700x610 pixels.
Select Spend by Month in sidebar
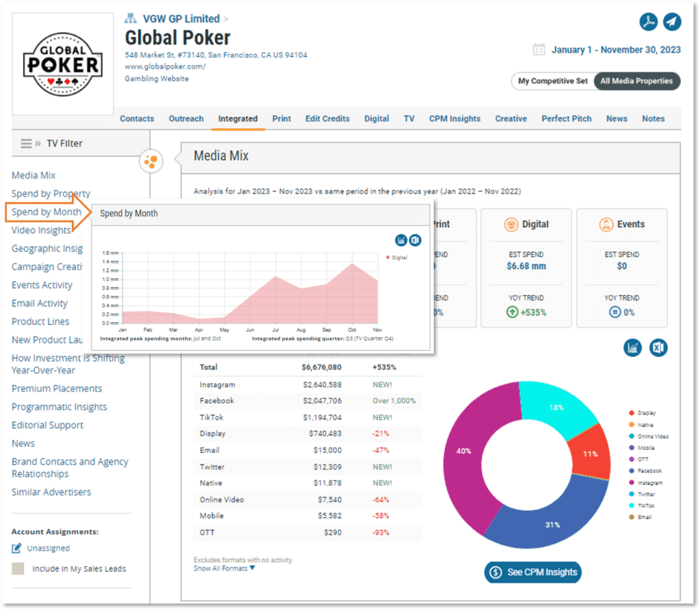(x=46, y=212)
